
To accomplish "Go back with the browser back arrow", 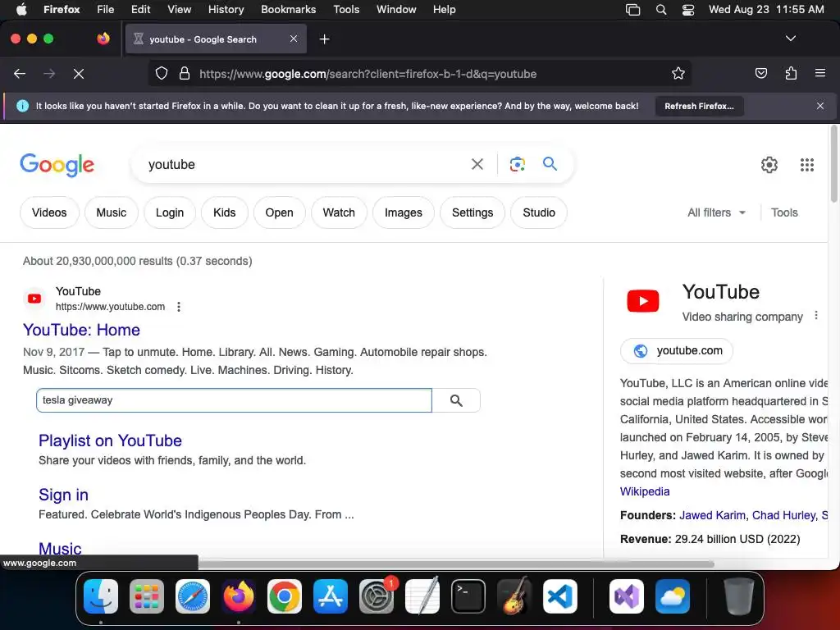I will point(20,74).
